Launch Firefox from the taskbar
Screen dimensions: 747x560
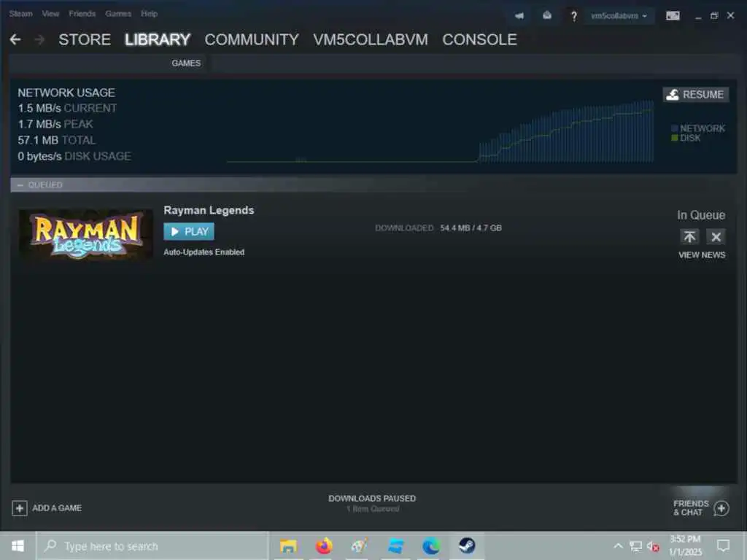click(324, 545)
